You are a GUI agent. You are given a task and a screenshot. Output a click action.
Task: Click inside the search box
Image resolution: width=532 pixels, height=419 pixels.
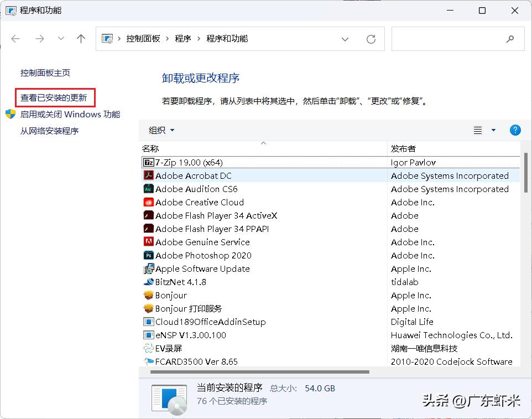[x=453, y=39]
